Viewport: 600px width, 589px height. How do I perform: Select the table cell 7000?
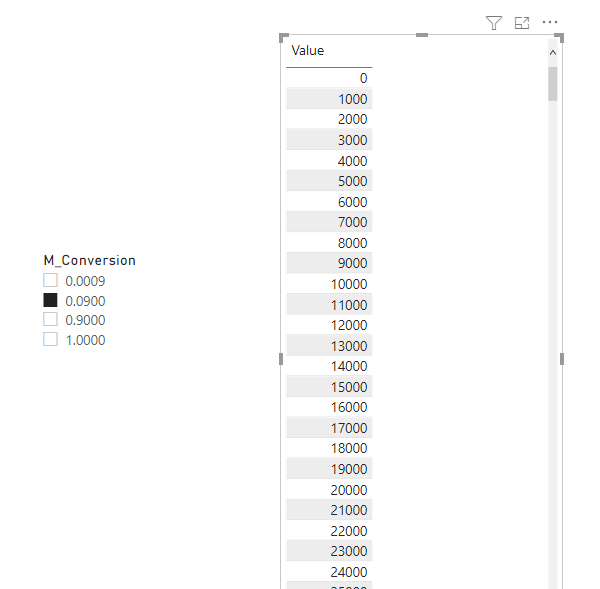point(329,222)
